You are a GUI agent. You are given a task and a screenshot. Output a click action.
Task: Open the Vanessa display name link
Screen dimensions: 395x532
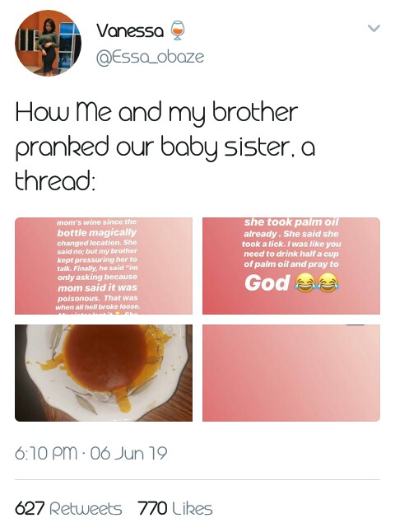click(130, 30)
